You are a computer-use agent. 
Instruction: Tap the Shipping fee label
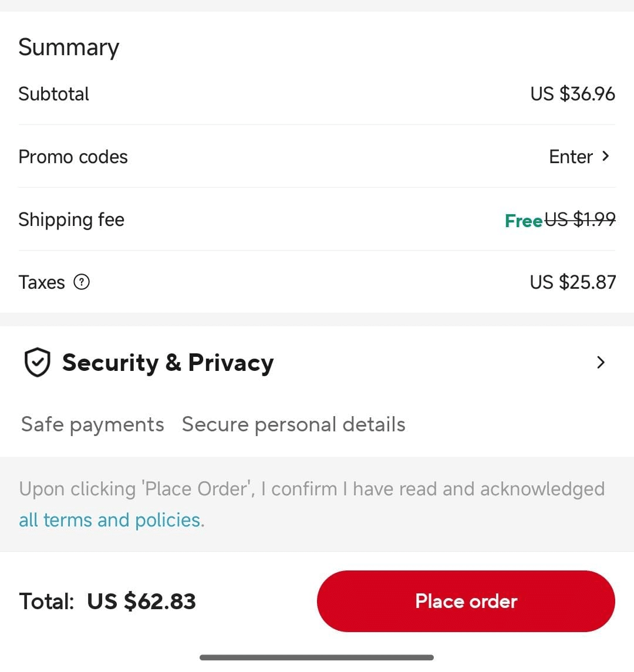(x=71, y=220)
